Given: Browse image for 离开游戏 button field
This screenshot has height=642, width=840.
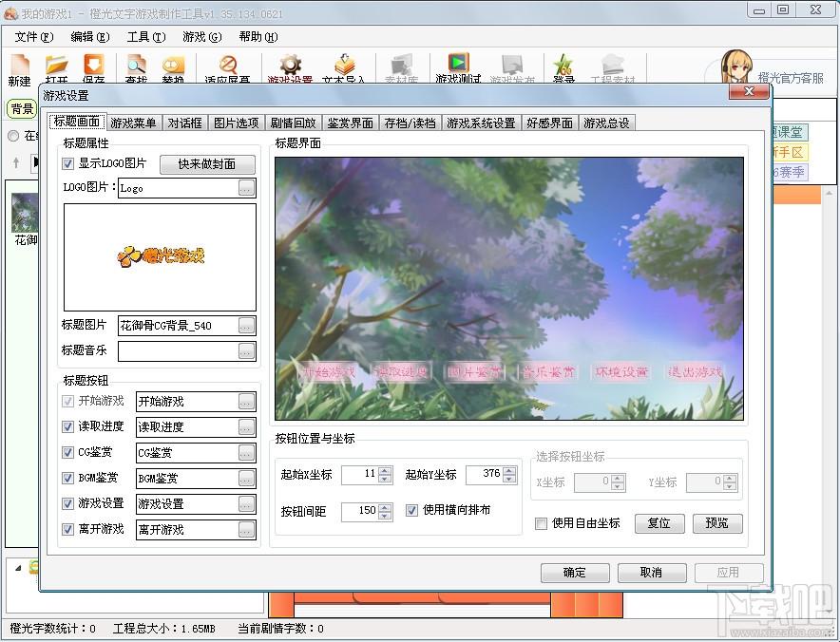Looking at the screenshot, I should click(x=246, y=530).
